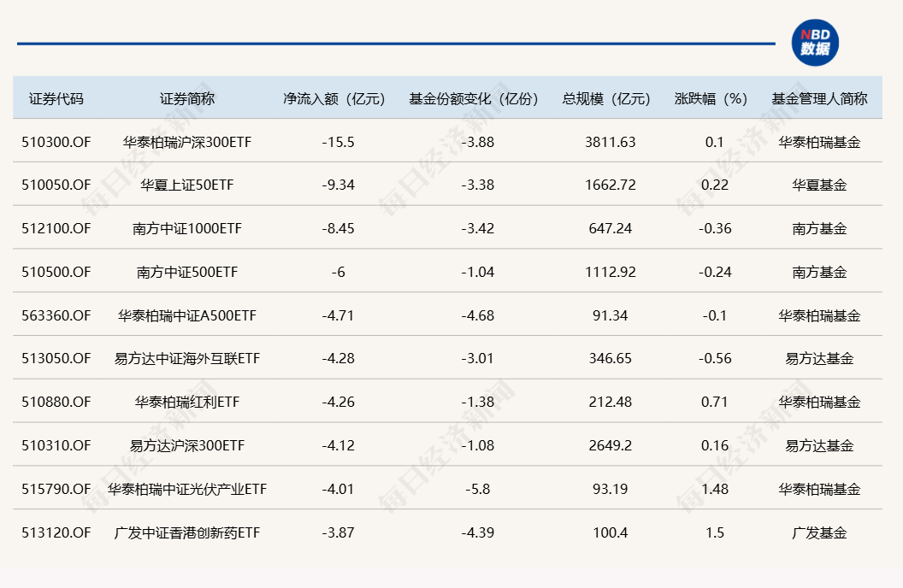Click net inflow value -4.71

point(338,316)
